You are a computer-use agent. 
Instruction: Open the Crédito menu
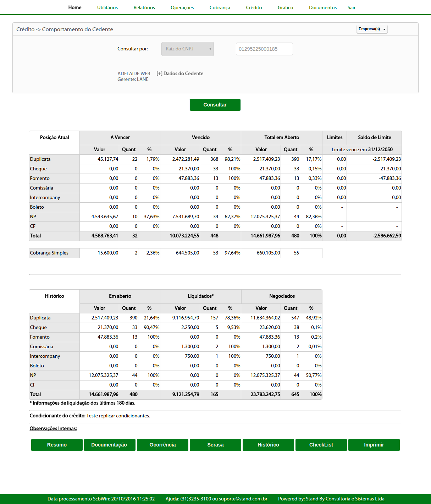click(254, 7)
